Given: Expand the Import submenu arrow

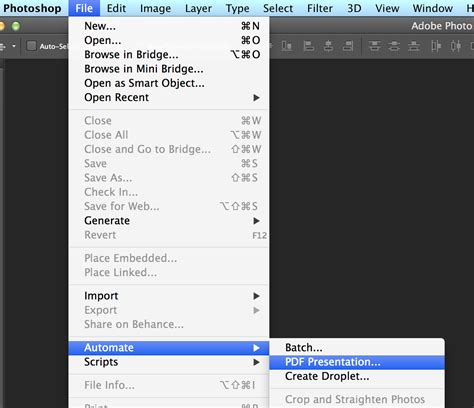Looking at the screenshot, I should 256,296.
